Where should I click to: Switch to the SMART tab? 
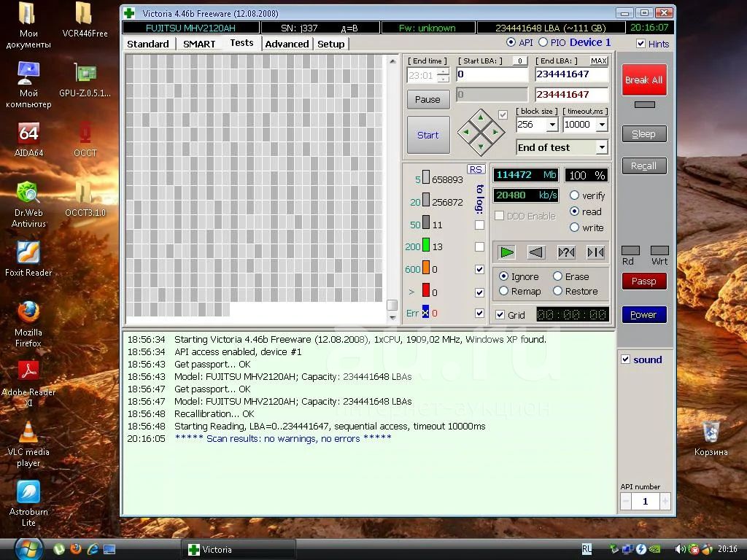point(199,44)
